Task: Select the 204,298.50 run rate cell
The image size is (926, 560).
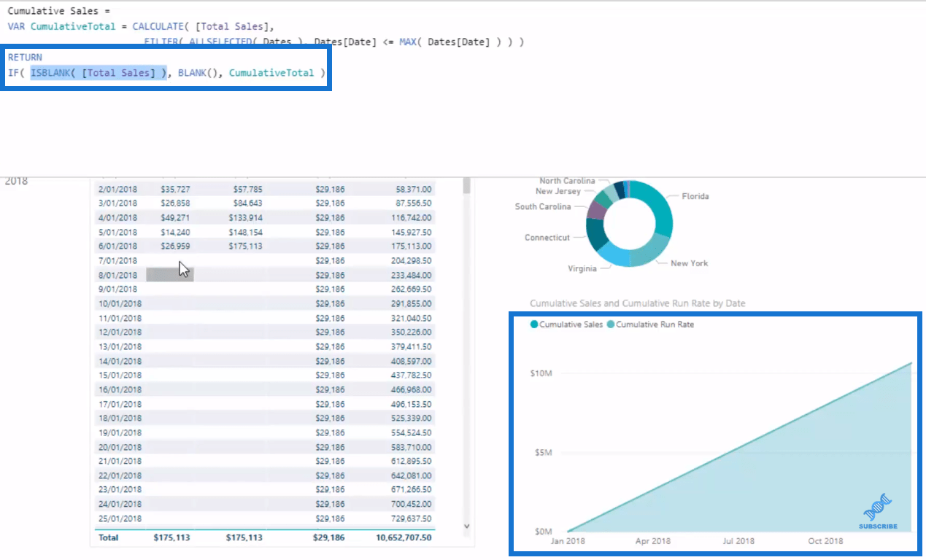Action: pos(411,260)
